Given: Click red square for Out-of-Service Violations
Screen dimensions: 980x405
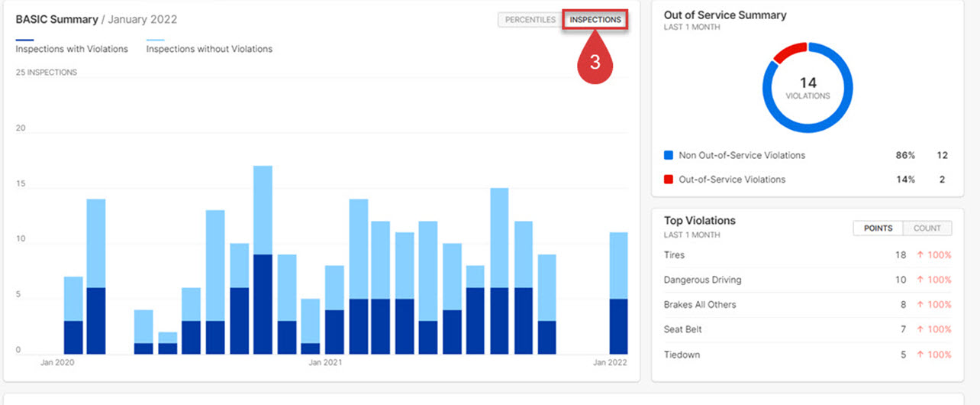Looking at the screenshot, I should [x=669, y=180].
